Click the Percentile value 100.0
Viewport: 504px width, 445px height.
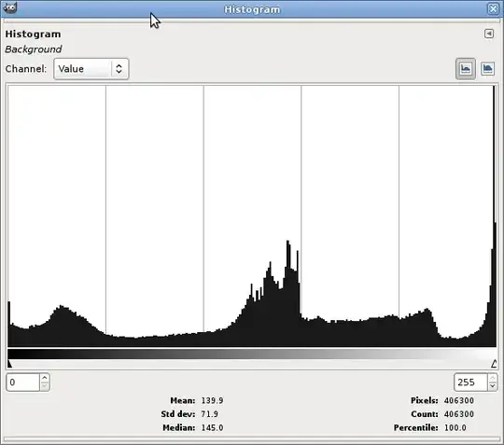coord(455,427)
